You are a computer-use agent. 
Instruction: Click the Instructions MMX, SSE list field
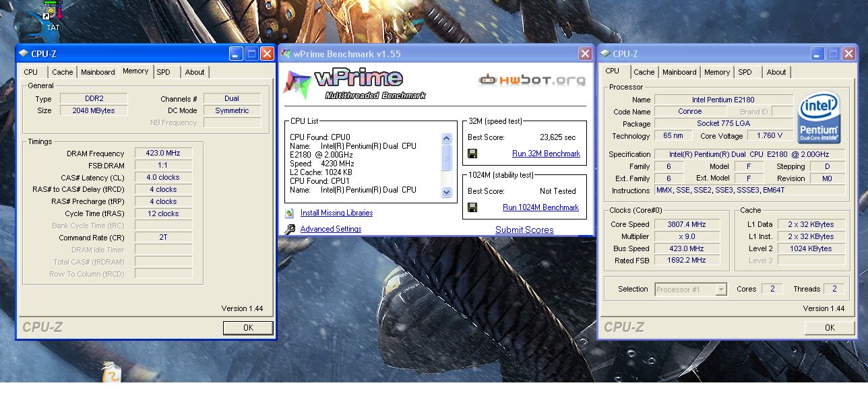coord(749,191)
